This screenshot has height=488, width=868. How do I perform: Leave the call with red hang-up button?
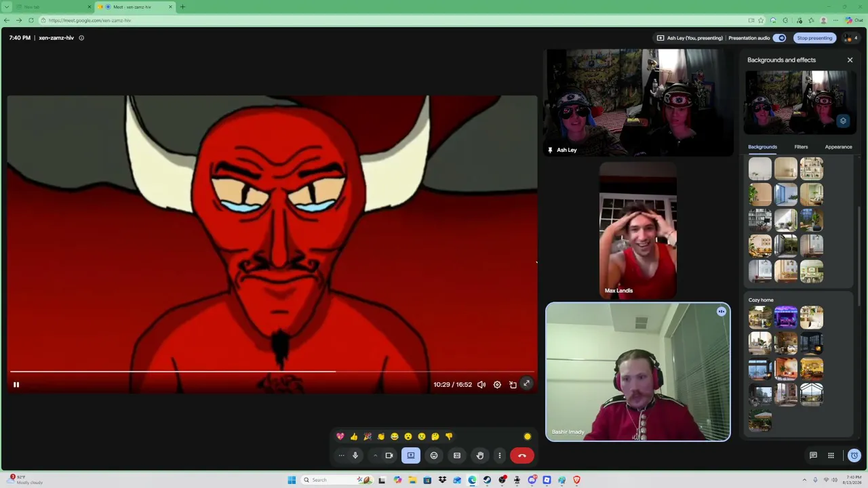click(x=522, y=455)
